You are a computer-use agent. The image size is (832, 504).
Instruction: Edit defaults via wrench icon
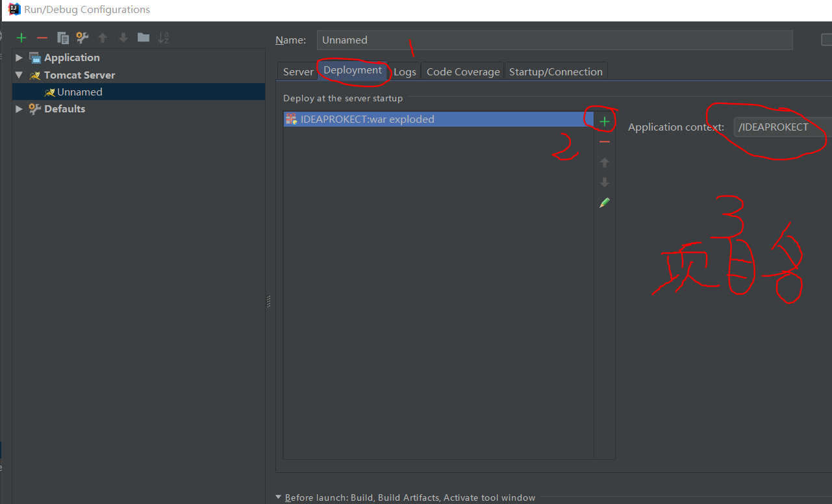tap(82, 38)
